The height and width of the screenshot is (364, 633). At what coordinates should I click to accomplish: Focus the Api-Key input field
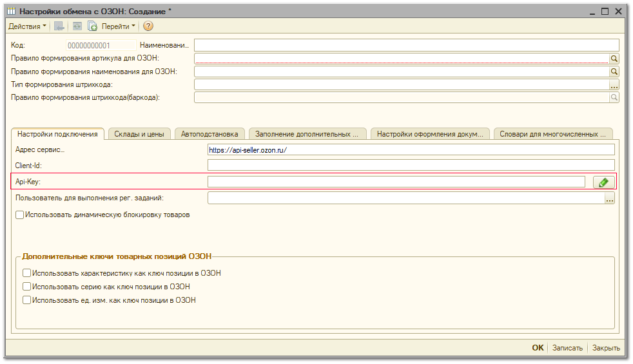[x=396, y=182]
